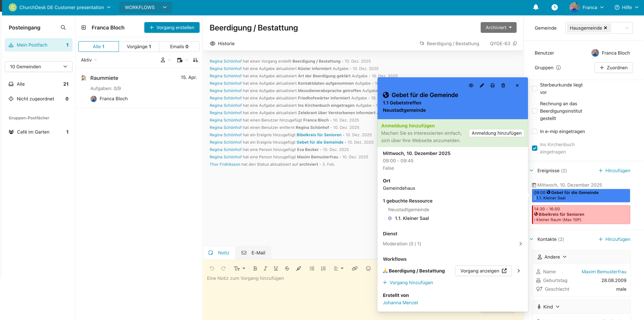Pick the text highlight brush tool
Image resolution: width=644 pixels, height=320 pixels.
click(299, 268)
